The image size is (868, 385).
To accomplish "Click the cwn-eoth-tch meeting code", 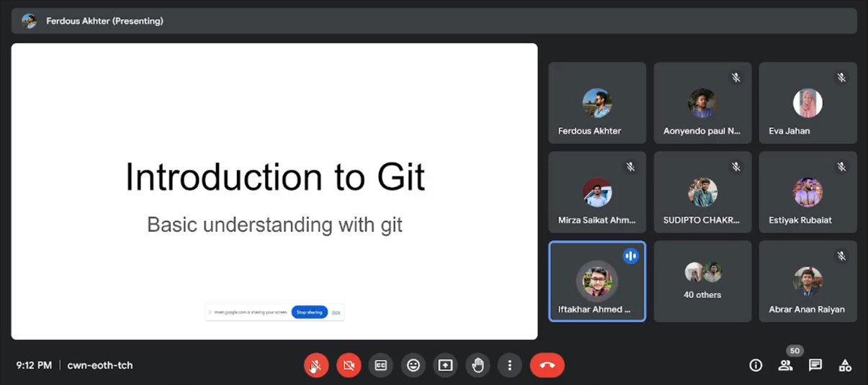I will click(x=100, y=366).
